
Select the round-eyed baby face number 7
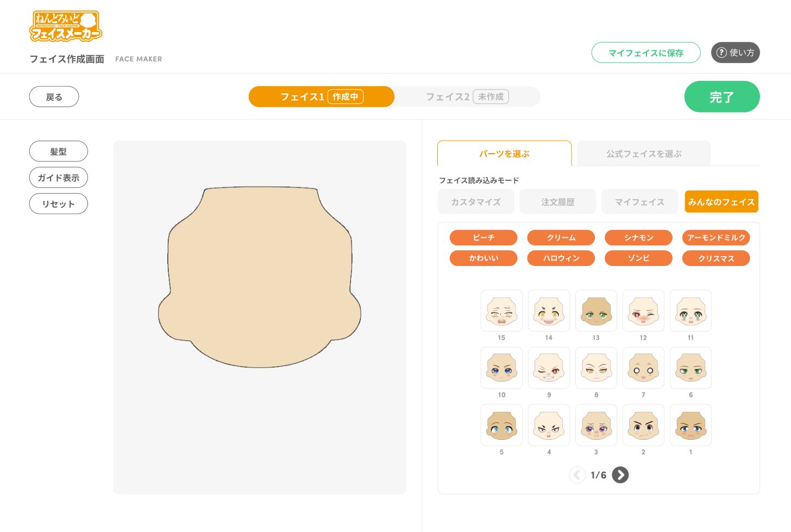643,368
